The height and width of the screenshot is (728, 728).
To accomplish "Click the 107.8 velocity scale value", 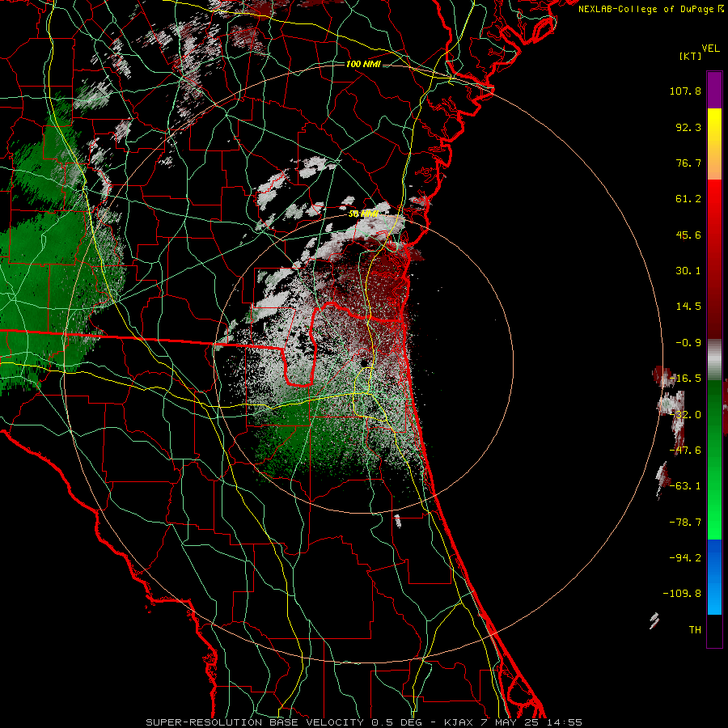I will pyautogui.click(x=685, y=91).
